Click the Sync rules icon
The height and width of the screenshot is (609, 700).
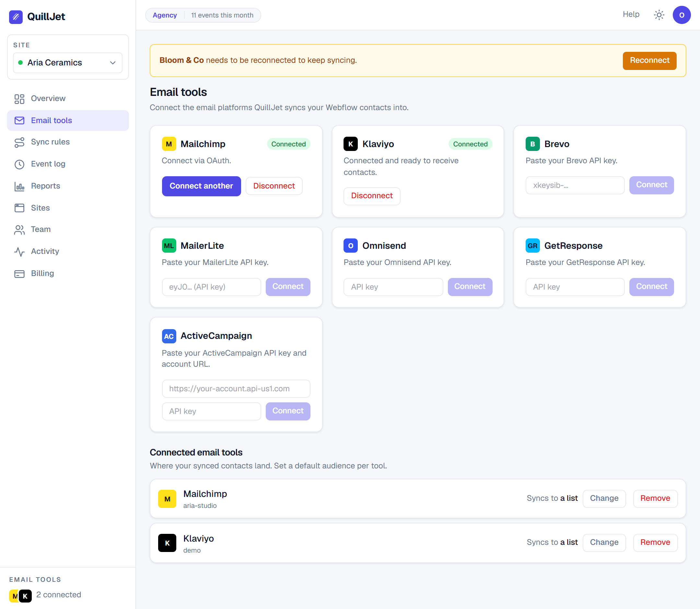click(x=19, y=143)
